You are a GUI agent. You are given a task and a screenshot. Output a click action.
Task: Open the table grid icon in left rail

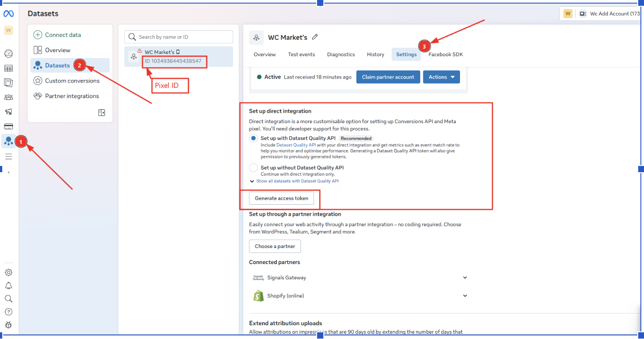coord(8,68)
